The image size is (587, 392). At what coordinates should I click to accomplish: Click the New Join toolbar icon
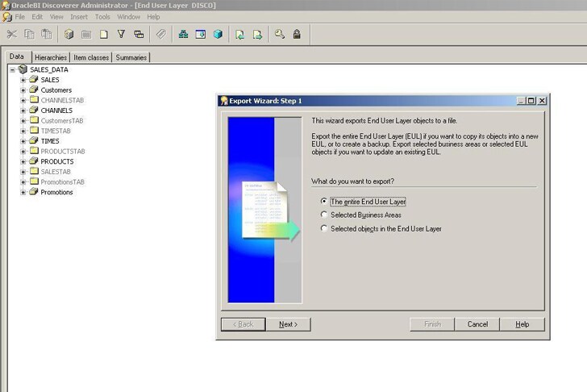[139, 35]
